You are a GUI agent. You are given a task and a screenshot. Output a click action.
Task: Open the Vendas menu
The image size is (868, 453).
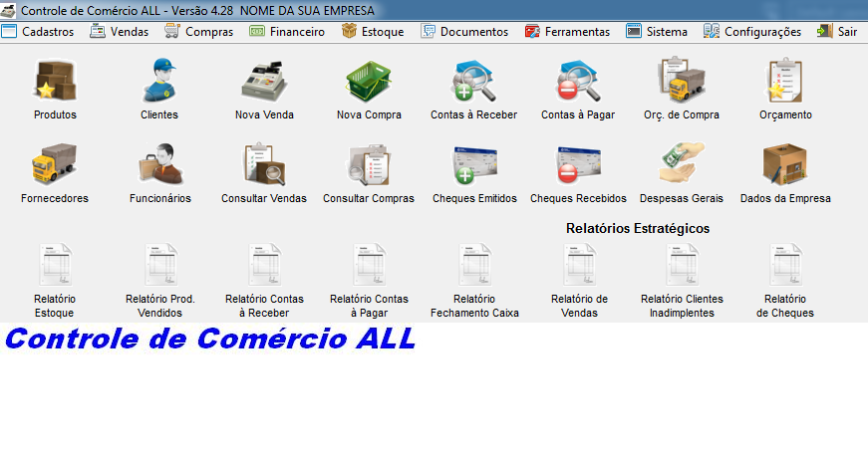pos(120,32)
